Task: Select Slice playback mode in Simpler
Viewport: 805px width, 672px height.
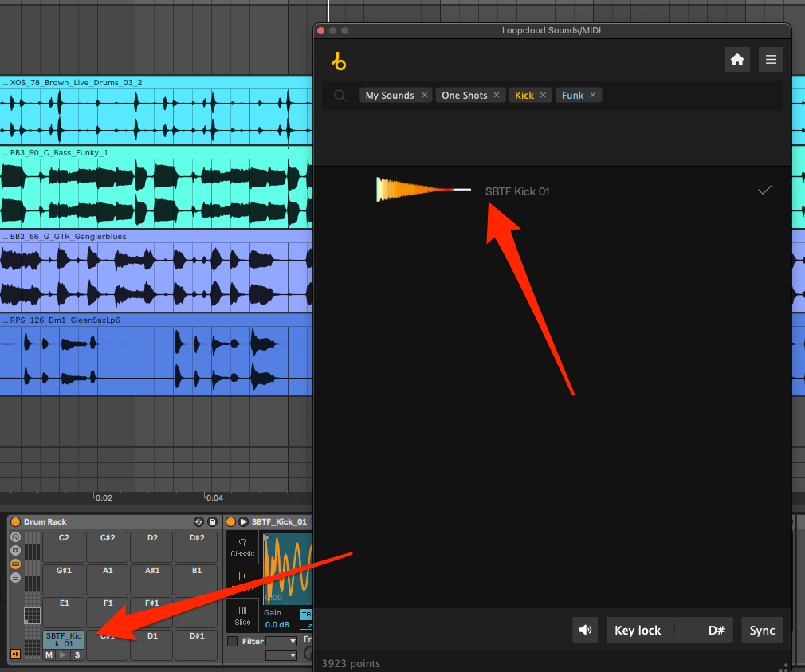Action: point(242,615)
